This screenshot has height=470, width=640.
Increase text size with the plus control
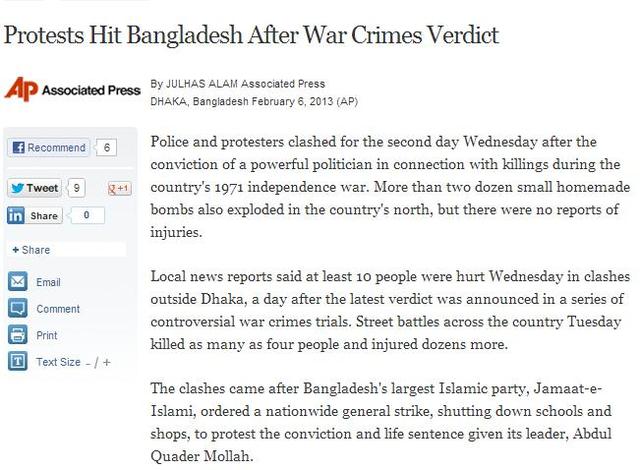pyautogui.click(x=107, y=362)
